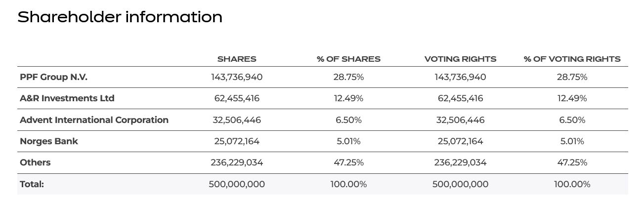Image resolution: width=644 pixels, height=202 pixels.
Task: Click the % OF SHARES column header
Action: [x=348, y=59]
